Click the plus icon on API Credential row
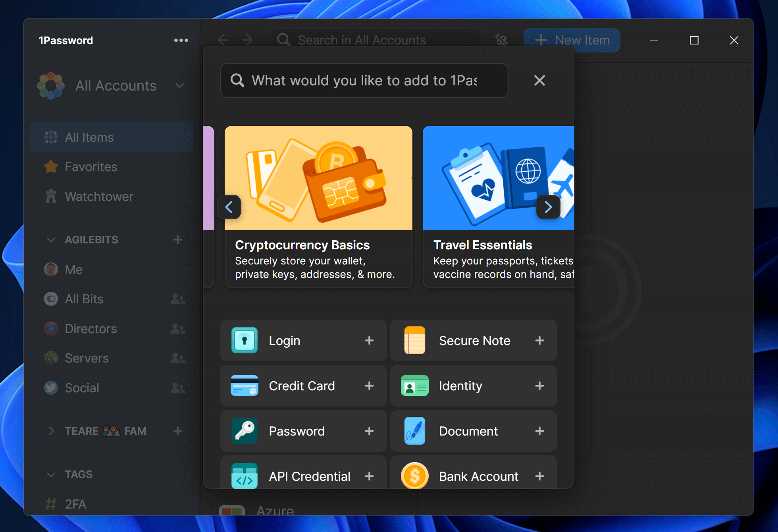The image size is (778, 532). pyautogui.click(x=370, y=476)
